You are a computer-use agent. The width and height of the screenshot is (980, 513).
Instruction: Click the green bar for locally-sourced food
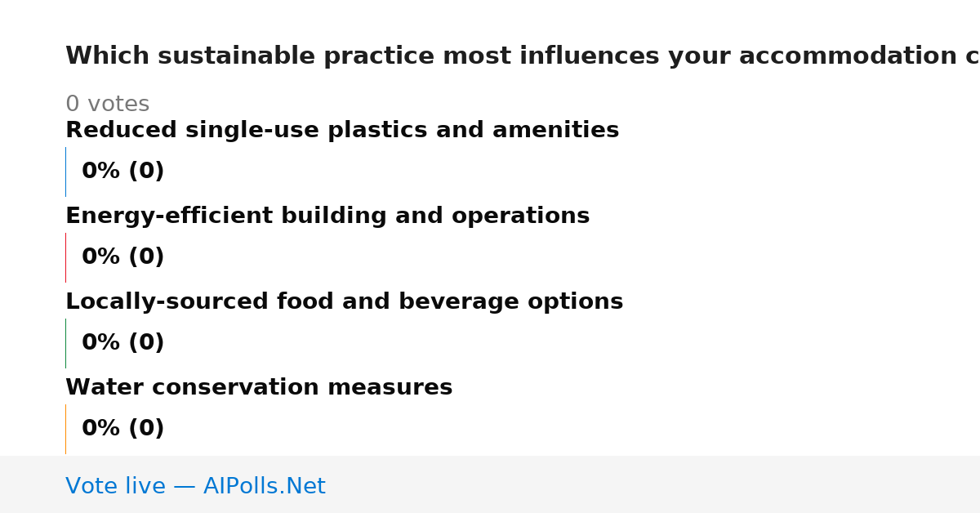(x=65, y=343)
